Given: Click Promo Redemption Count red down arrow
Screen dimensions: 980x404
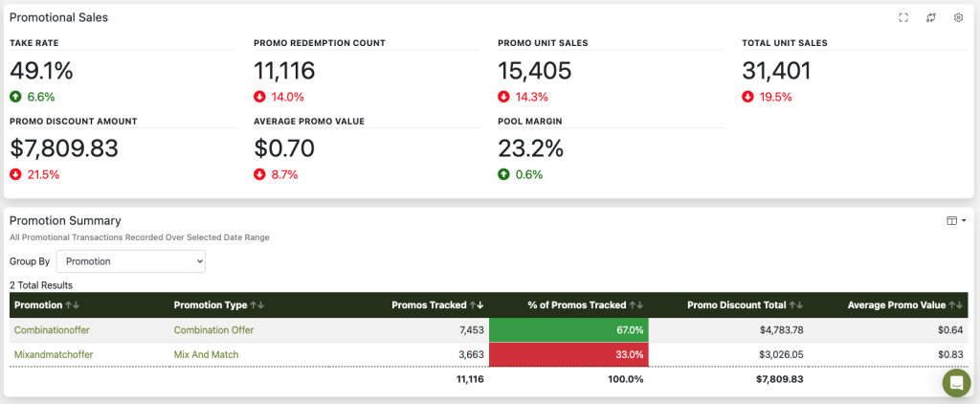Looking at the screenshot, I should [259, 97].
